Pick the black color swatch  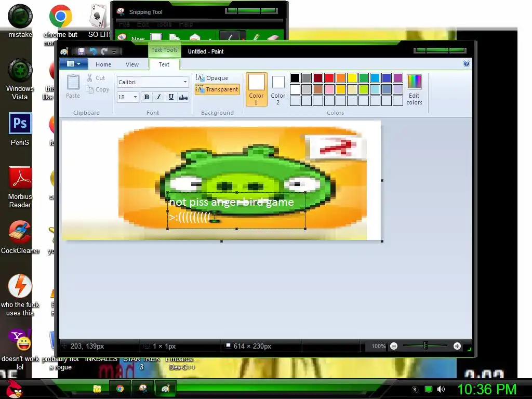click(x=295, y=78)
